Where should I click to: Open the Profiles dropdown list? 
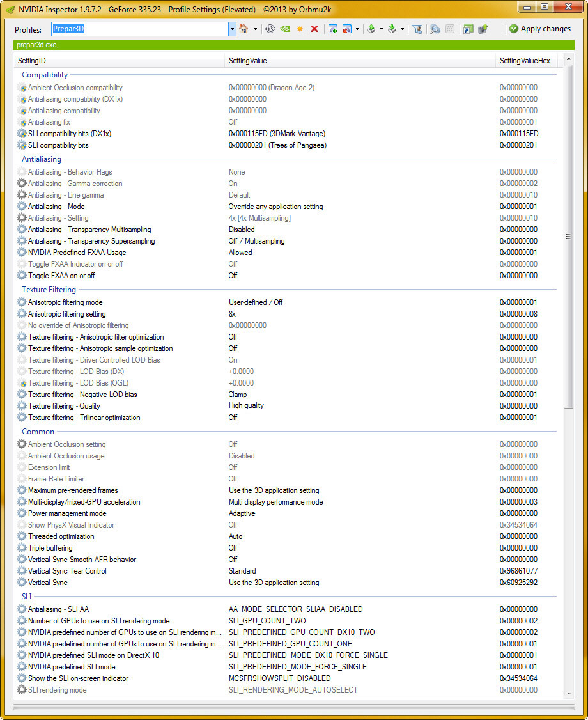click(x=232, y=29)
